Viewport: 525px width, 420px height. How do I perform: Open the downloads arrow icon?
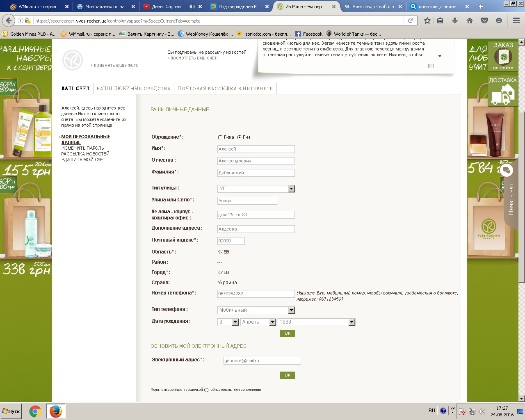point(455,21)
